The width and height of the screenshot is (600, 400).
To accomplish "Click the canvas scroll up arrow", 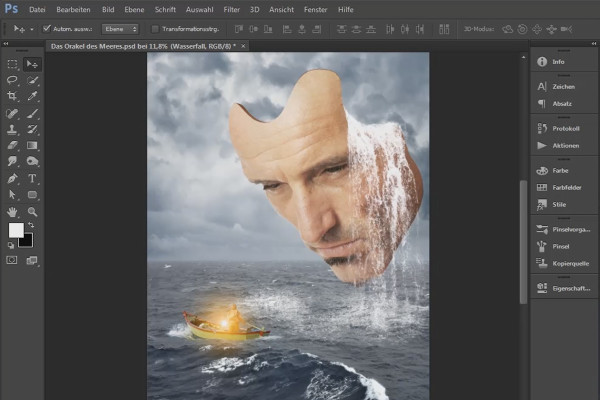I will point(523,57).
